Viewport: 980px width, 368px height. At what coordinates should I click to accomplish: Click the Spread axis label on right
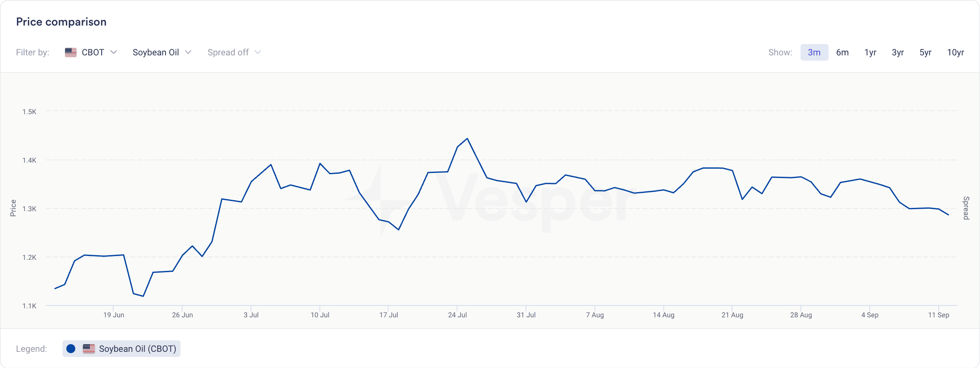click(966, 208)
